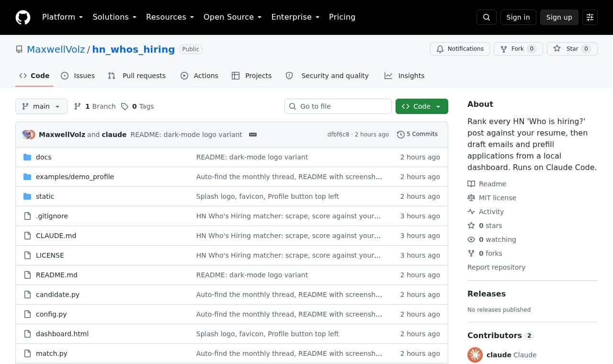Open the docs folder
The width and height of the screenshot is (613, 364).
point(44,157)
